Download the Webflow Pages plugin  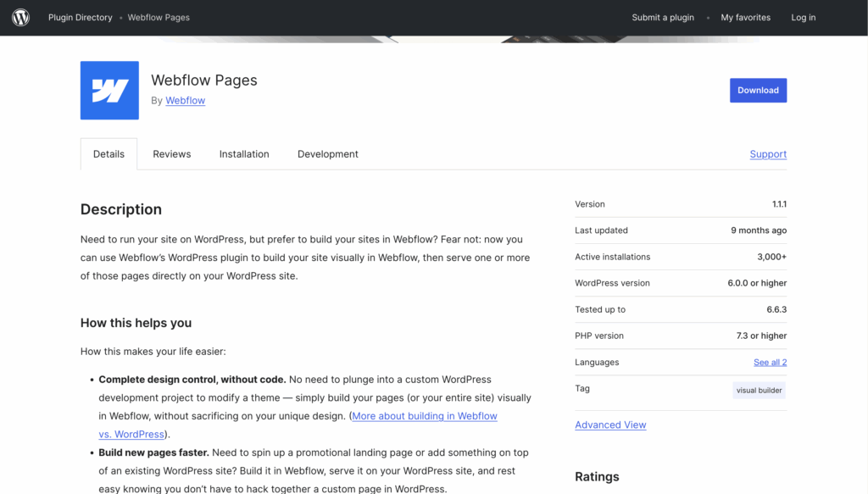point(758,90)
